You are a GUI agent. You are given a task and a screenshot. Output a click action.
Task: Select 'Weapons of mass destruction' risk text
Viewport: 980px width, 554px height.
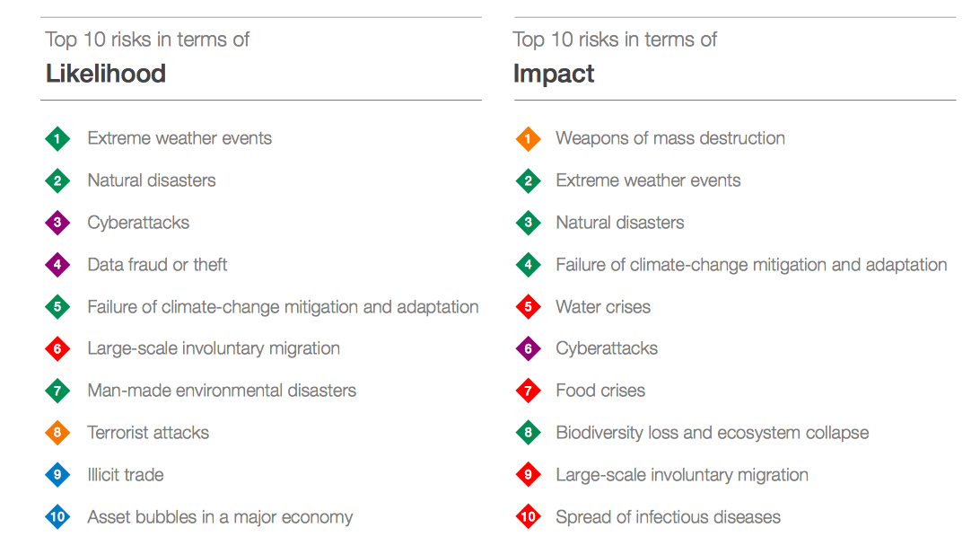tap(669, 138)
